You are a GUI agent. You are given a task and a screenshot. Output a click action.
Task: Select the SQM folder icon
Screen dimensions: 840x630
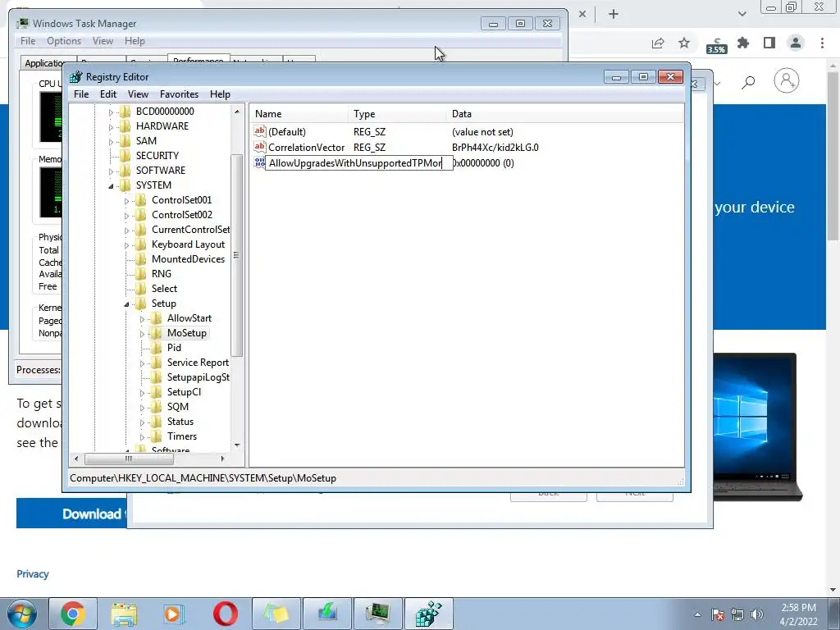(157, 407)
